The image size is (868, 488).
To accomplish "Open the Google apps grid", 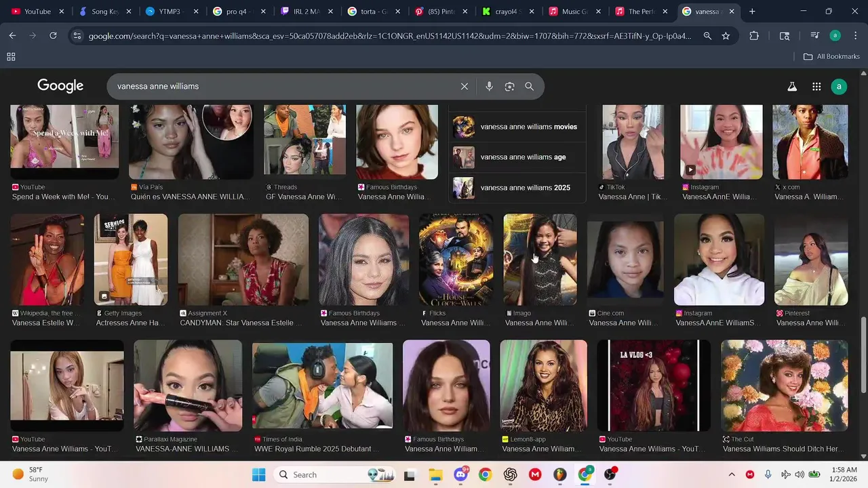I will [x=816, y=87].
